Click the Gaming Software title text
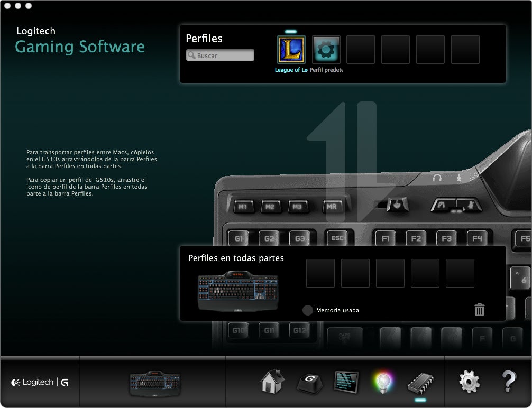The height and width of the screenshot is (408, 532). (x=80, y=47)
